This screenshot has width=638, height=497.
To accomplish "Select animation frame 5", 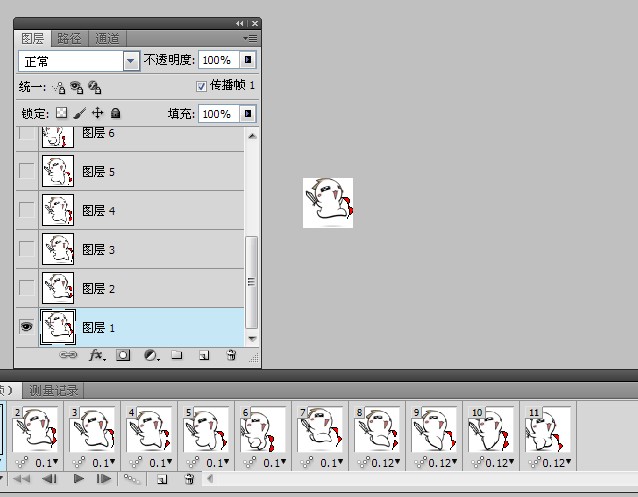I will coord(206,429).
